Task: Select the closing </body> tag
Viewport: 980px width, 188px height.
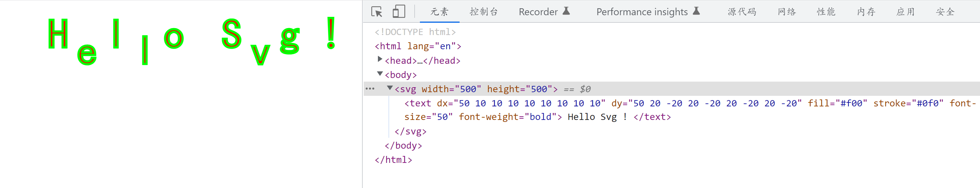Action: point(403,145)
